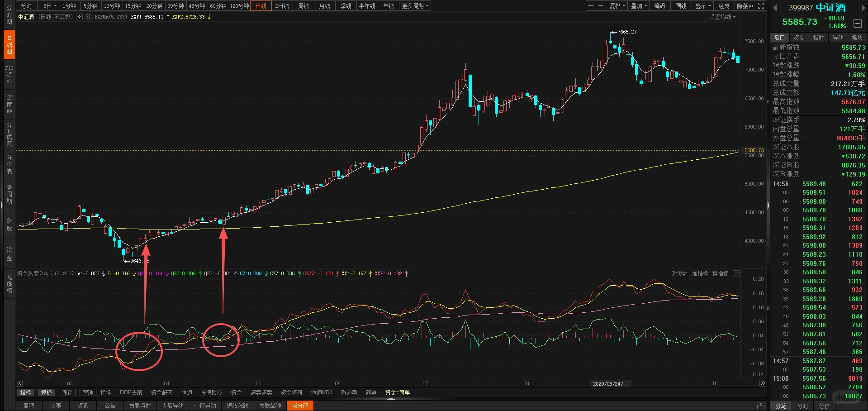Screen dimensions: 868x411
Task: Select 资金-简单 indicator template
Action: pos(397,392)
